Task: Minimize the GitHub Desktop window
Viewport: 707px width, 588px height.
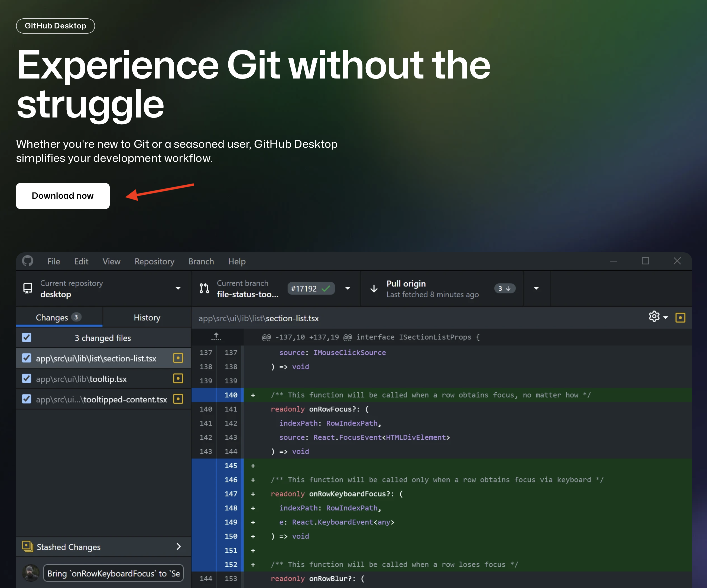Action: pyautogui.click(x=614, y=261)
